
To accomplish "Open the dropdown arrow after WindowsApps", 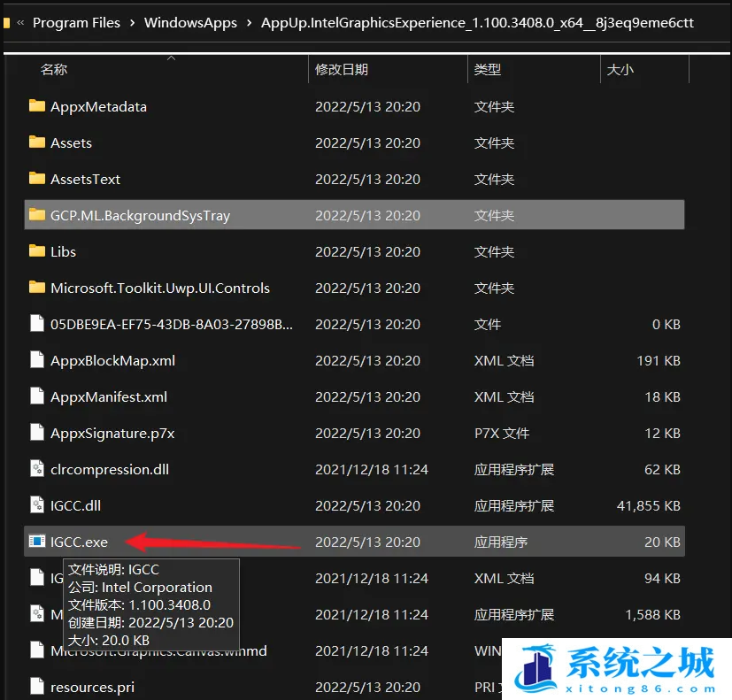I will 249,23.
